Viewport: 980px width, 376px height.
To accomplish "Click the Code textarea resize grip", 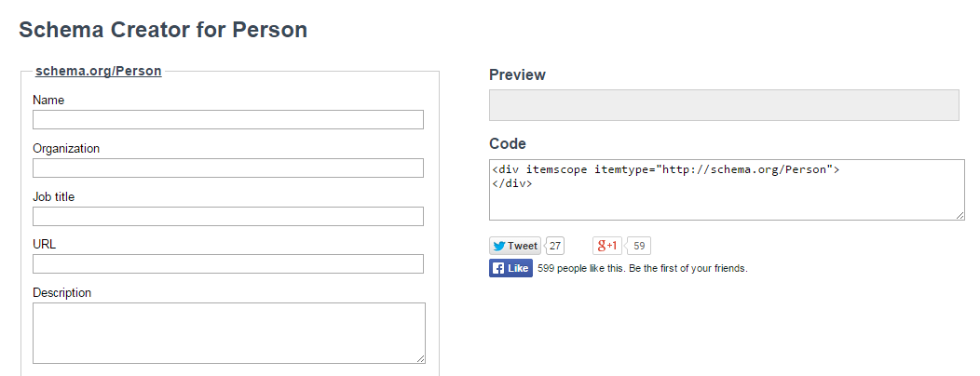I will point(960,216).
